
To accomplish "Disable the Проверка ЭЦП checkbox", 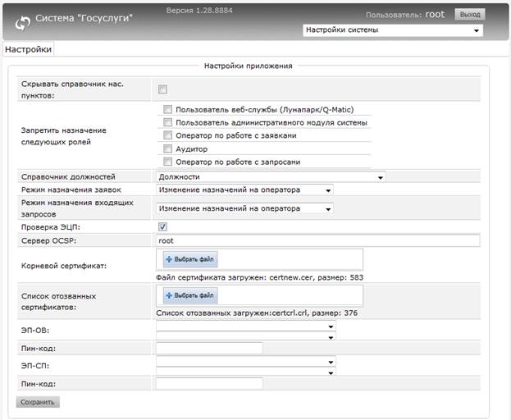I will click(162, 226).
